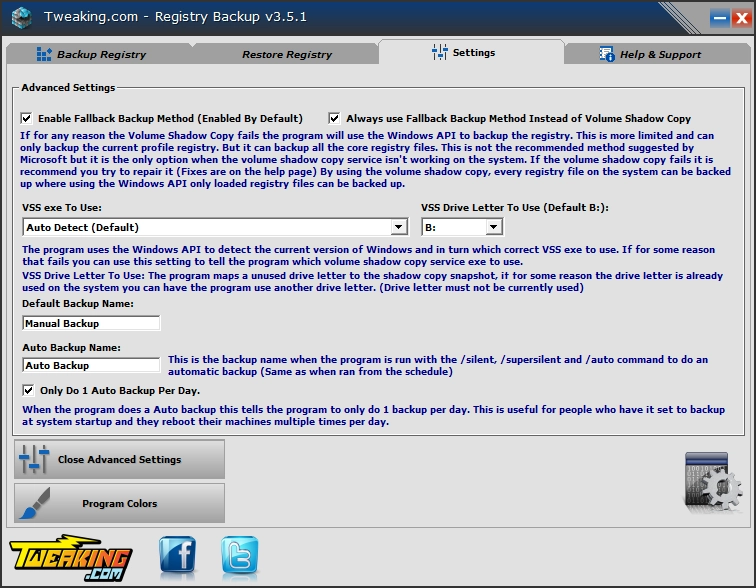Switch to the Backup Registry tab
Screen dimensions: 756x588
click(100, 54)
